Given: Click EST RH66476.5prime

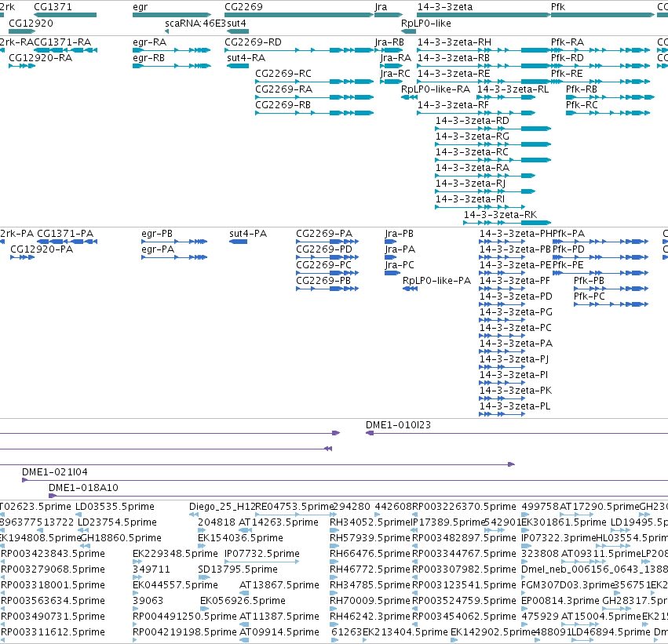Looking at the screenshot, I should click(370, 553).
